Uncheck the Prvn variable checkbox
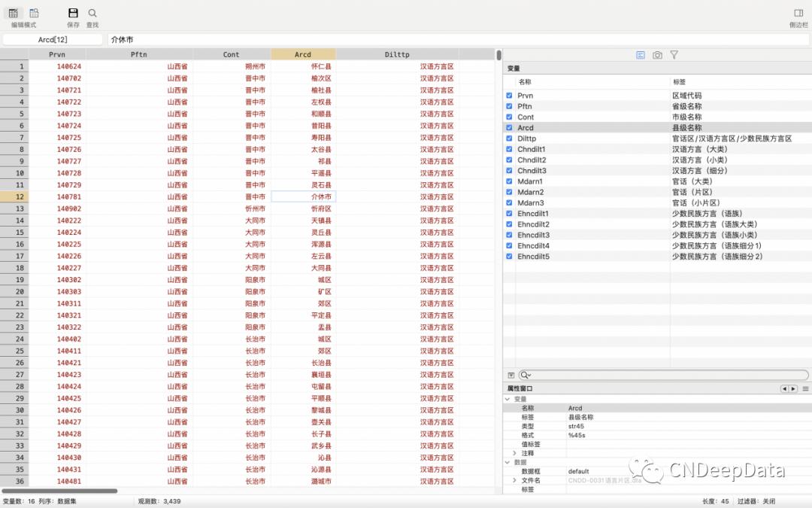812x508 pixels. point(509,96)
